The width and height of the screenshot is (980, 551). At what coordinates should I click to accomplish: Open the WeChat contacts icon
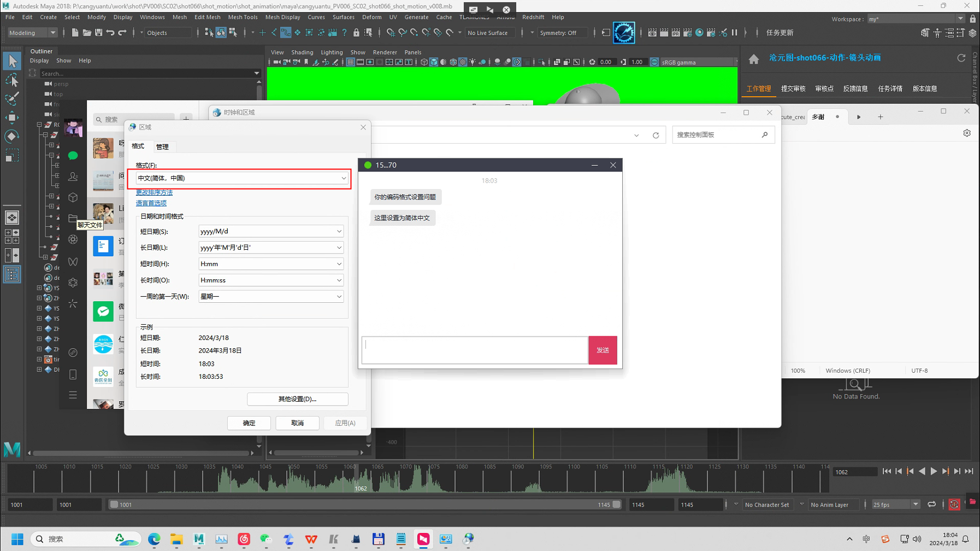73,177
